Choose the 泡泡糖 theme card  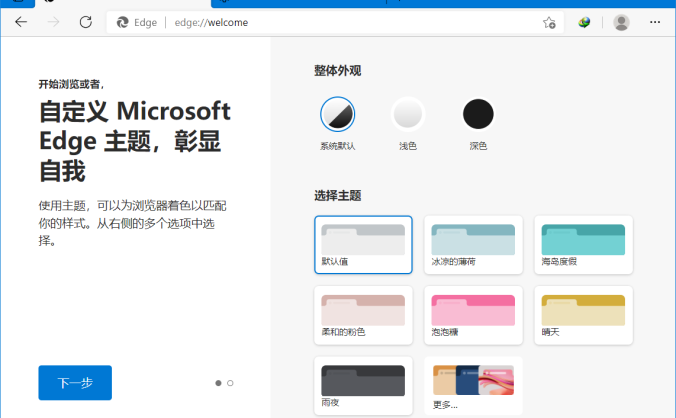click(x=473, y=315)
